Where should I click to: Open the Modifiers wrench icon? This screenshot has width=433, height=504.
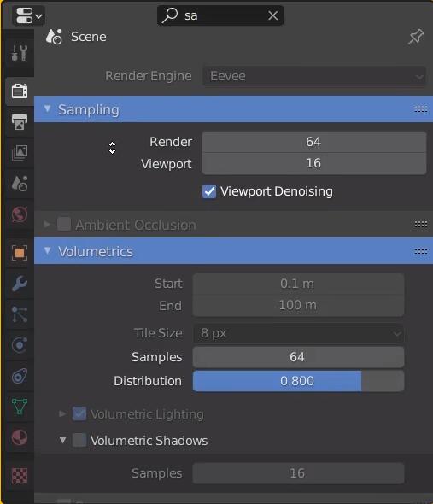point(20,284)
